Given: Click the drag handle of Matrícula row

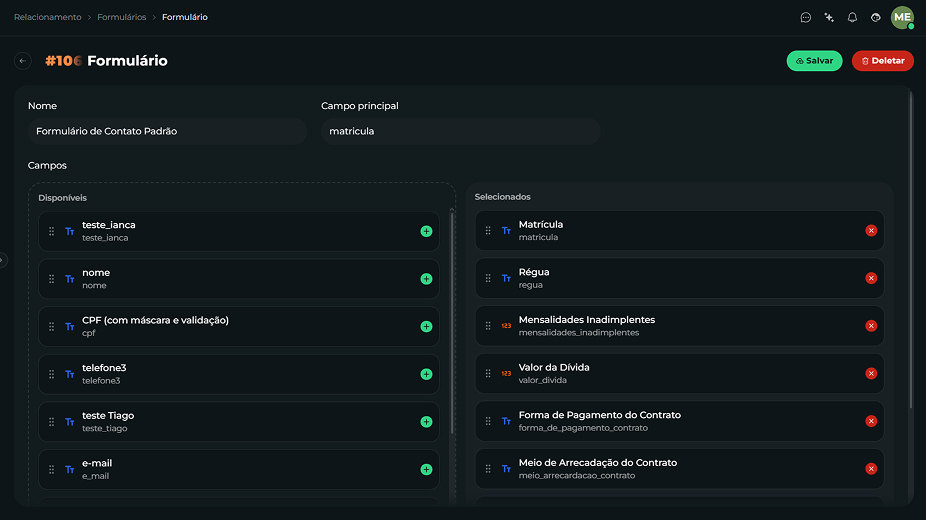Looking at the screenshot, I should pyautogui.click(x=488, y=231).
